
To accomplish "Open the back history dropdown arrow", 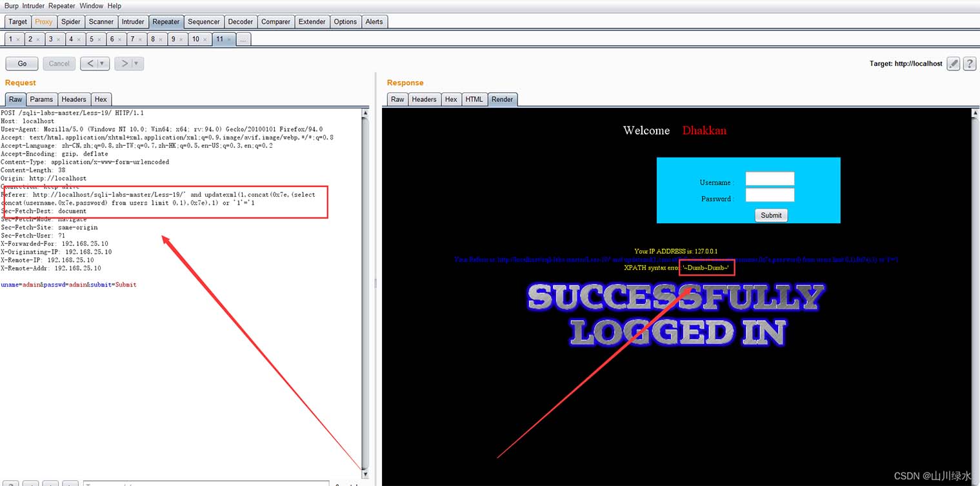I will coord(101,63).
